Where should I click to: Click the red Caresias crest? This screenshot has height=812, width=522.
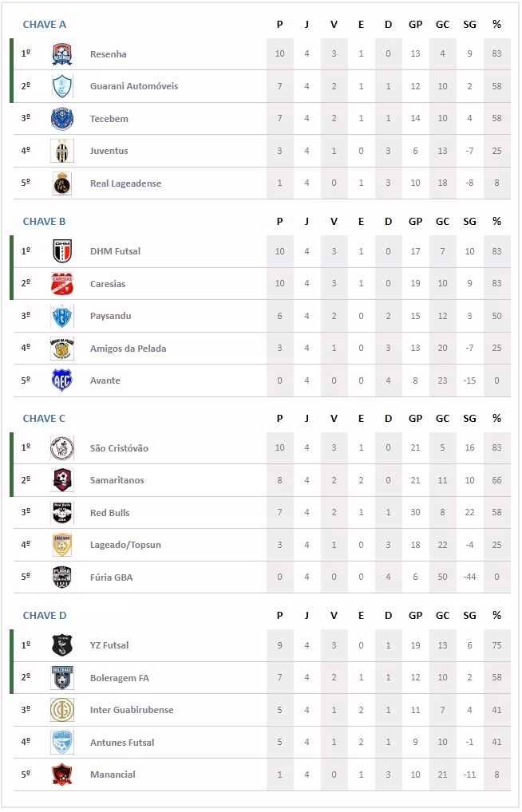(61, 284)
